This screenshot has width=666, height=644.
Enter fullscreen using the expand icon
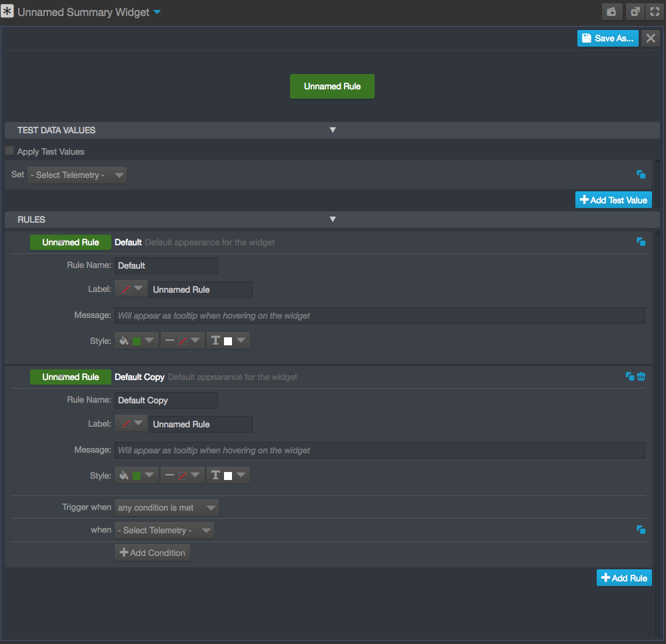coord(654,11)
